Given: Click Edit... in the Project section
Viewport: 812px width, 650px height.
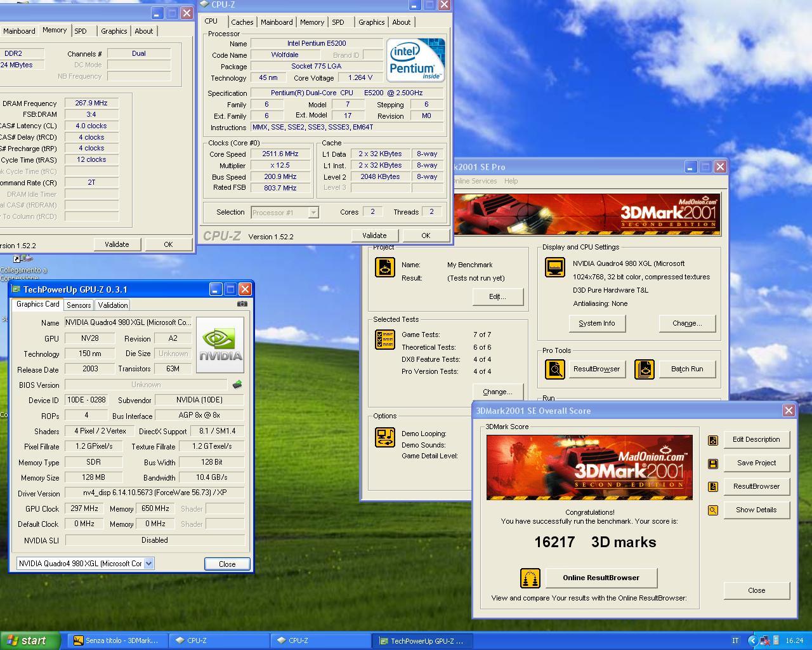Looking at the screenshot, I should [497, 296].
